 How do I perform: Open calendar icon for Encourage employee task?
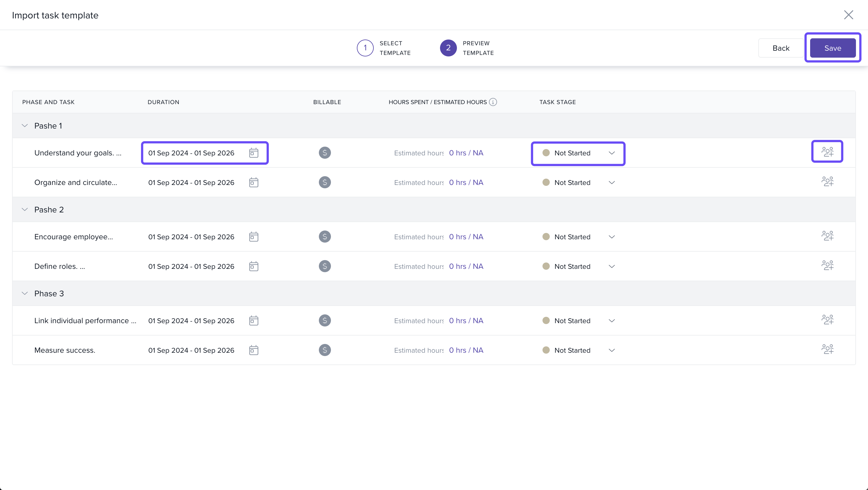pos(253,237)
